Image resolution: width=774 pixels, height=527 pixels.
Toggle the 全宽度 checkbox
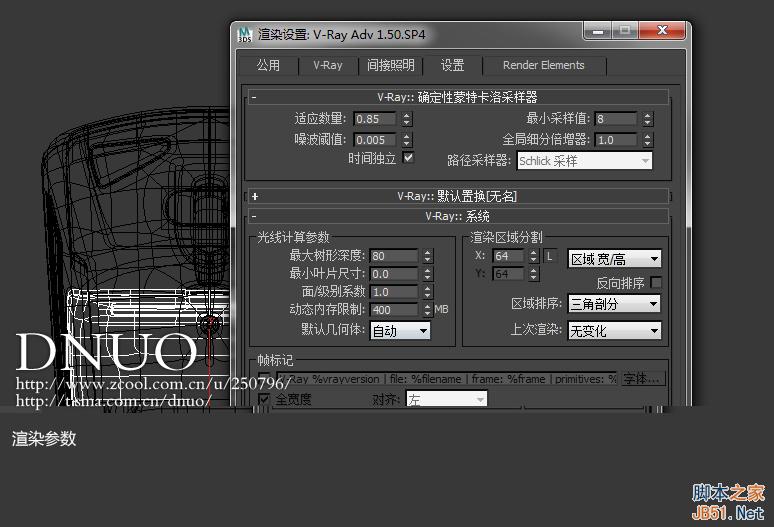[264, 399]
